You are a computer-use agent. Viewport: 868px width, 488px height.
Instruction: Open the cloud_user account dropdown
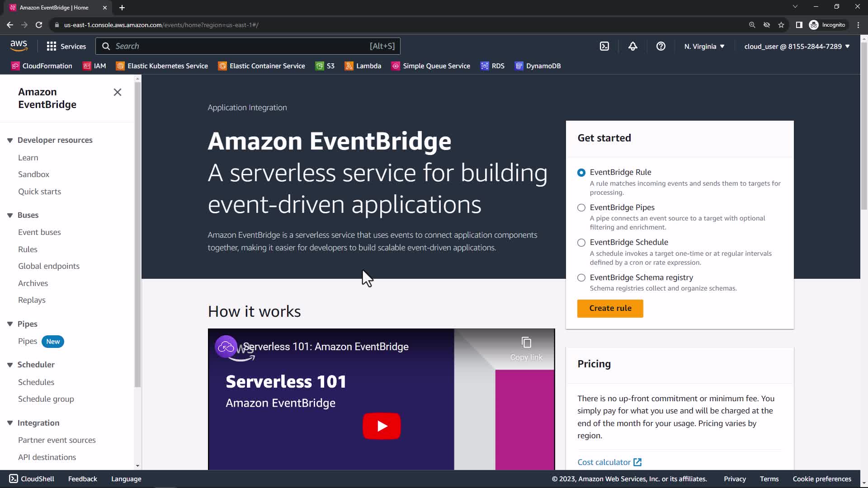pos(797,46)
